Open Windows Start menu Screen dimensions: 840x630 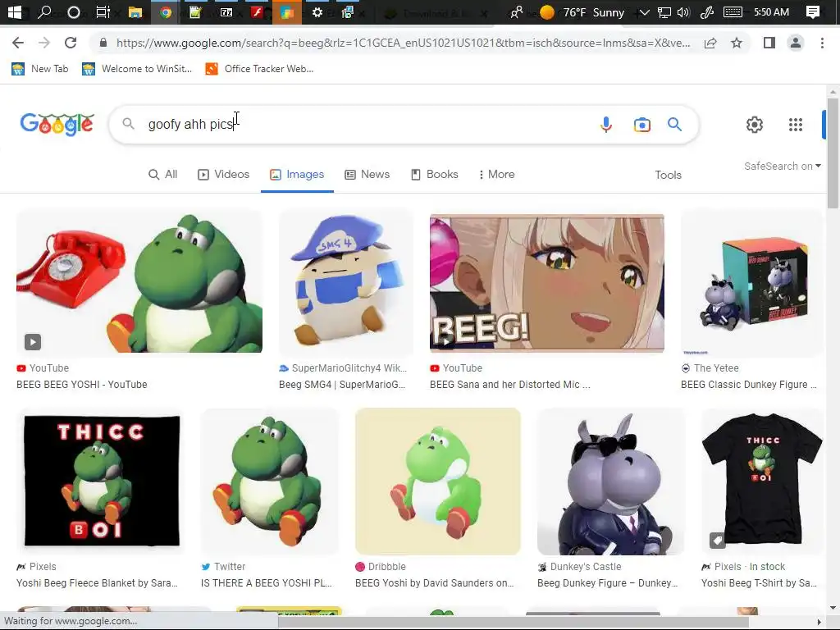coord(15,11)
